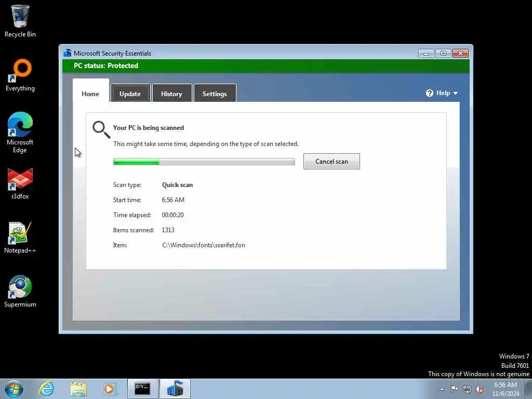
Task: Click the Start time value 6:56 AM
Action: coord(173,200)
